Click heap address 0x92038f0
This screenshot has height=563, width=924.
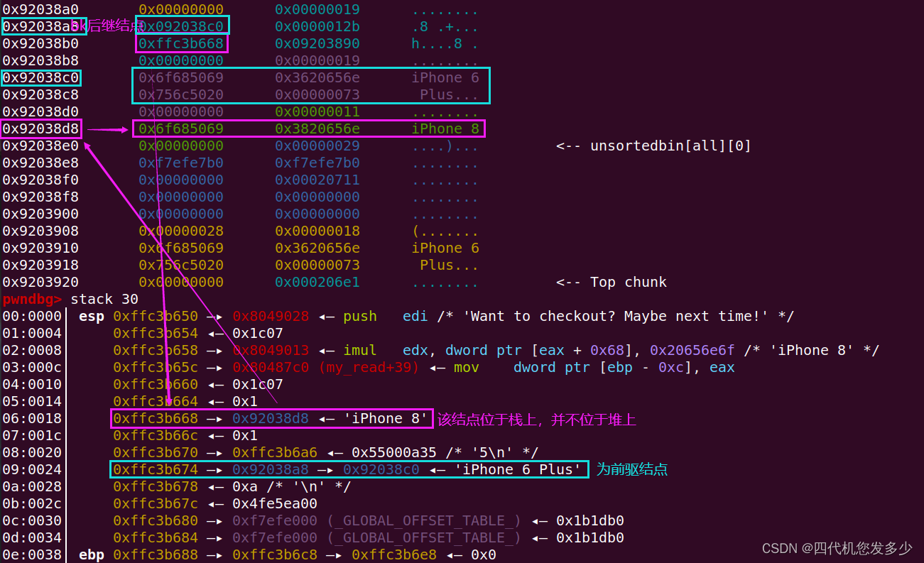click(41, 180)
